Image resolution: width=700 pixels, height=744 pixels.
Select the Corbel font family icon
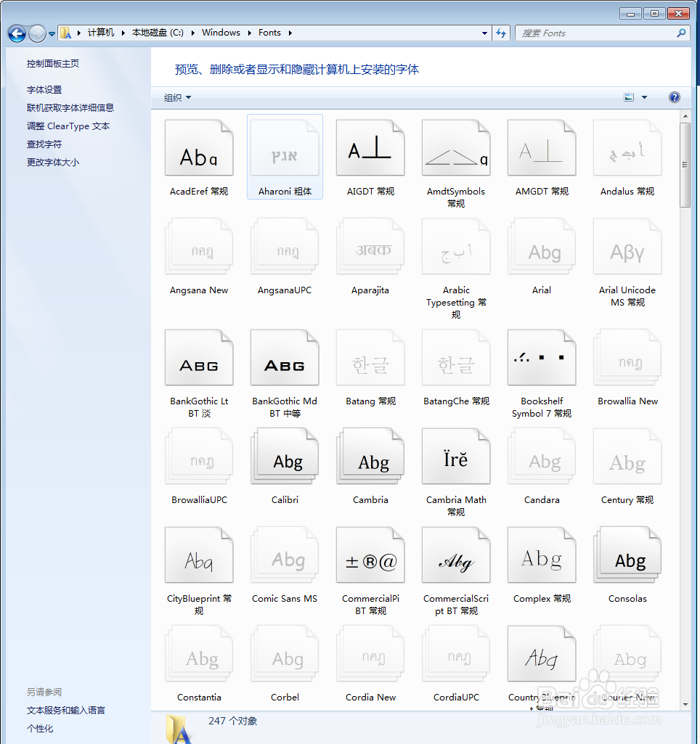[x=285, y=654]
